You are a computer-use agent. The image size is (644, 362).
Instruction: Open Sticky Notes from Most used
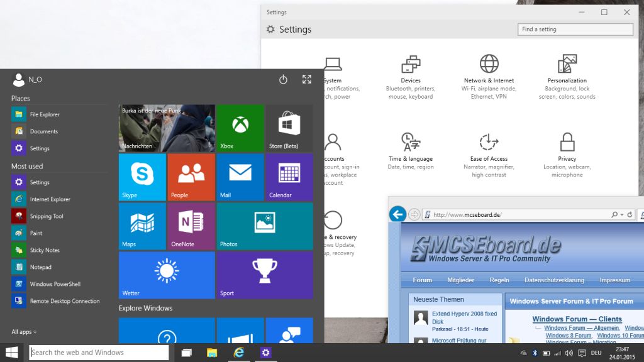[x=59, y=250]
